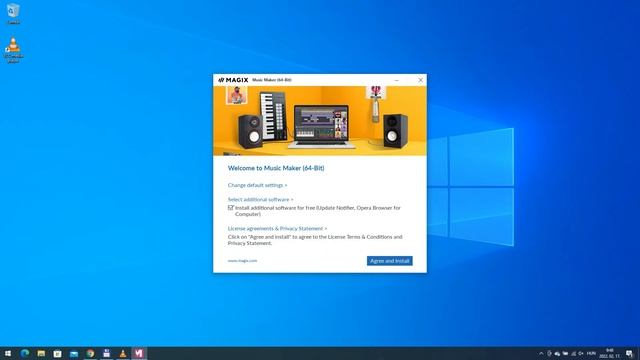Image resolution: width=640 pixels, height=360 pixels.
Task: Select the VLC media player desktop shortcut
Action: [13, 51]
